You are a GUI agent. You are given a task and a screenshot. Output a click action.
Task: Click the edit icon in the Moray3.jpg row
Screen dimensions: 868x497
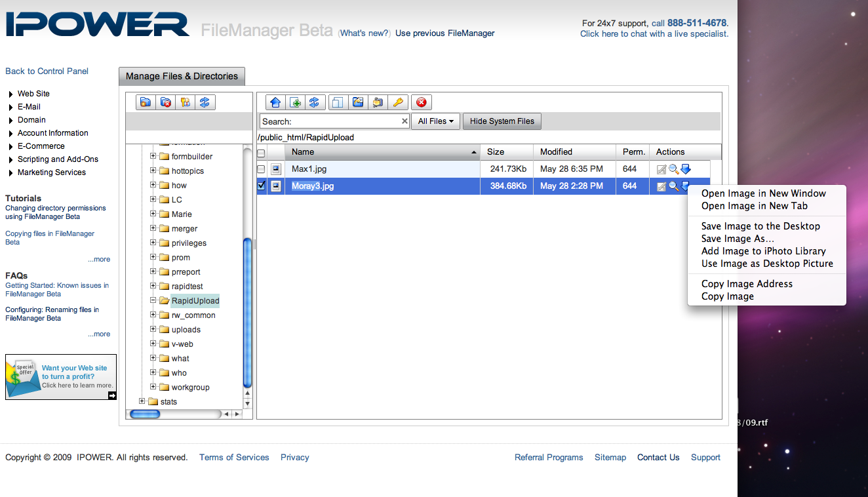[x=661, y=187]
